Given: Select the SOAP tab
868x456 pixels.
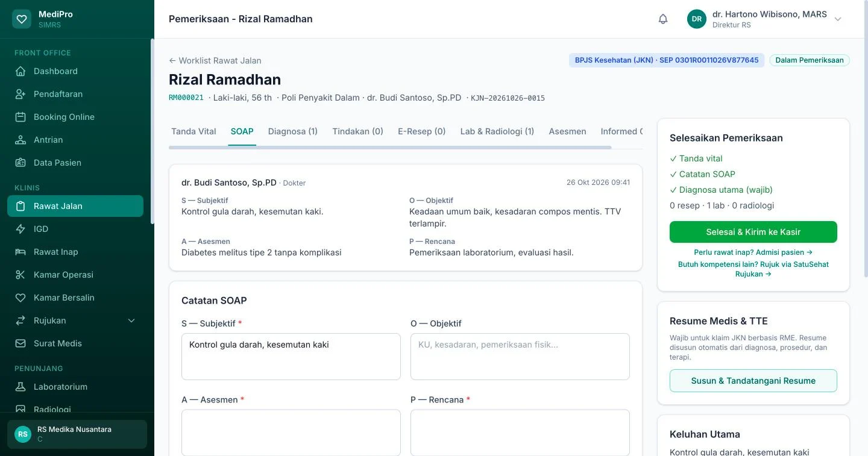Looking at the screenshot, I should [x=242, y=131].
